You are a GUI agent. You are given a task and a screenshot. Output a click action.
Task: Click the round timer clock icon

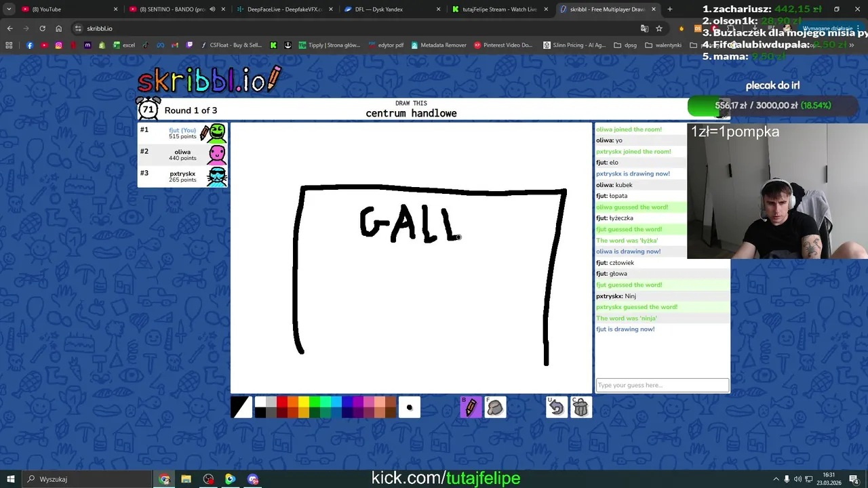pos(149,108)
